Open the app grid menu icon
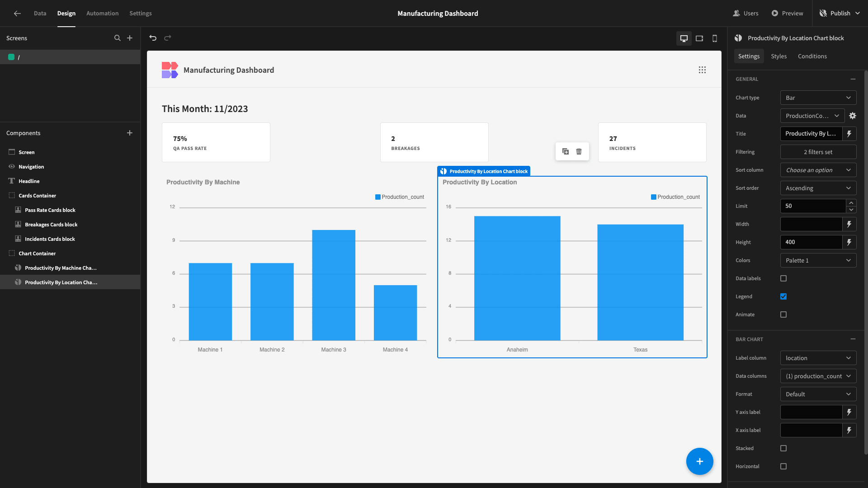Viewport: 868px width, 488px height. pos(702,70)
